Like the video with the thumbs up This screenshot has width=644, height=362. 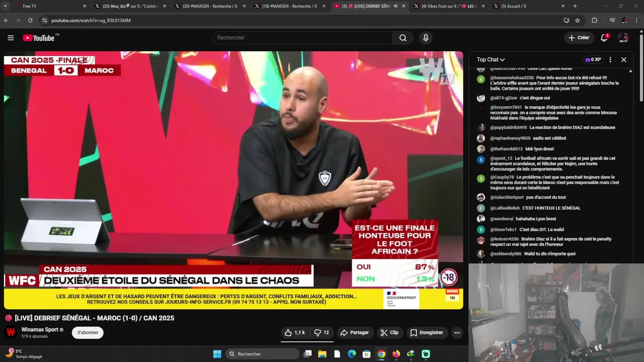[295, 333]
